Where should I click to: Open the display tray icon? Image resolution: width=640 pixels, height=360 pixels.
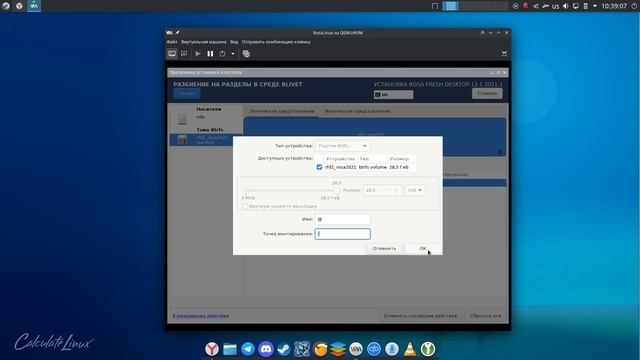(x=576, y=6)
